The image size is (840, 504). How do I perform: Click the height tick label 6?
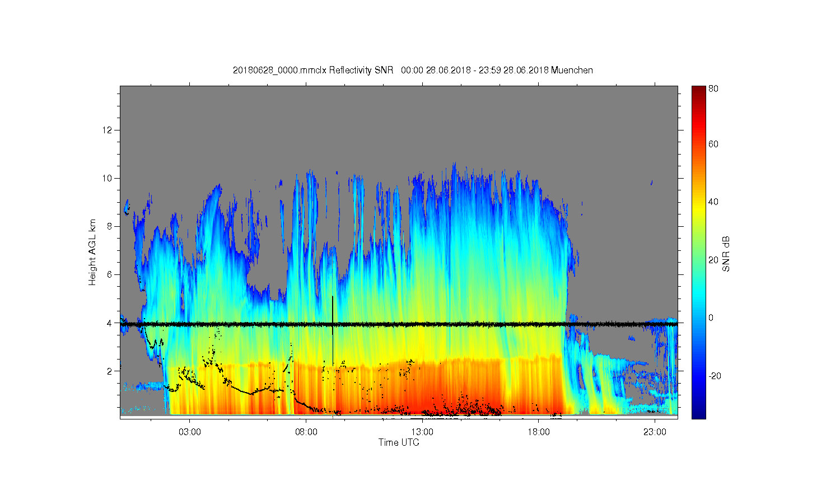(110, 274)
